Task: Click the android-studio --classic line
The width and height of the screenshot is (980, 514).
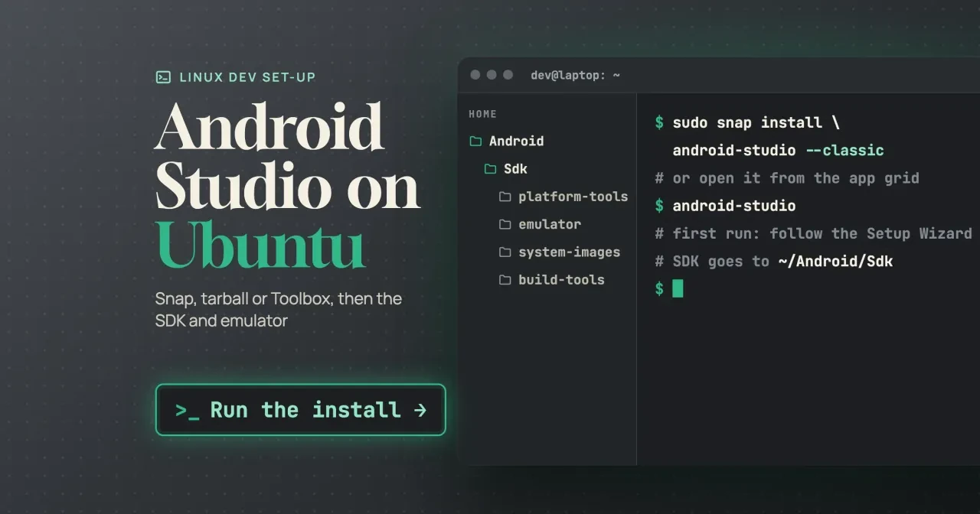Action: click(x=779, y=150)
